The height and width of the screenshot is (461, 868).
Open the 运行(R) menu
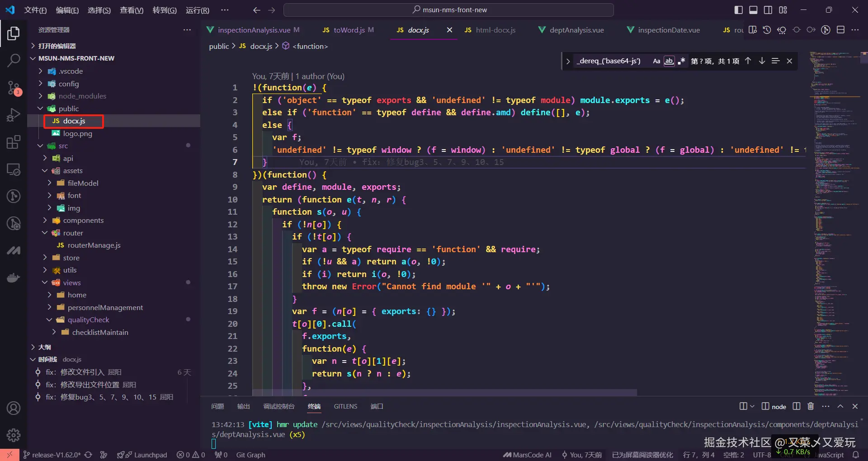197,10
